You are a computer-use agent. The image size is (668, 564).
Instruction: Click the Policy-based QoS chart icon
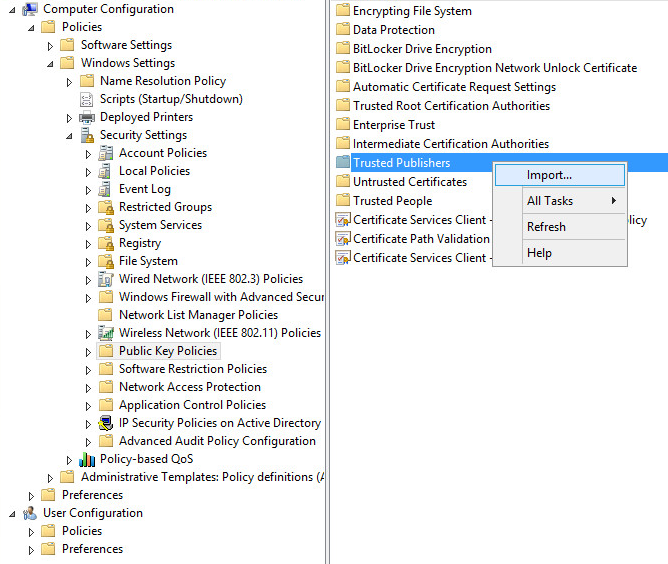point(87,459)
